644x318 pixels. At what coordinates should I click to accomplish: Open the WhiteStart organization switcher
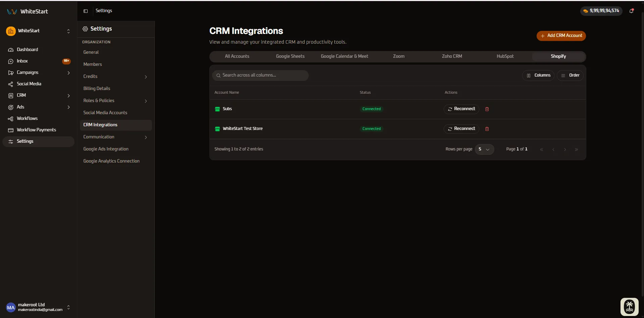[x=38, y=31]
